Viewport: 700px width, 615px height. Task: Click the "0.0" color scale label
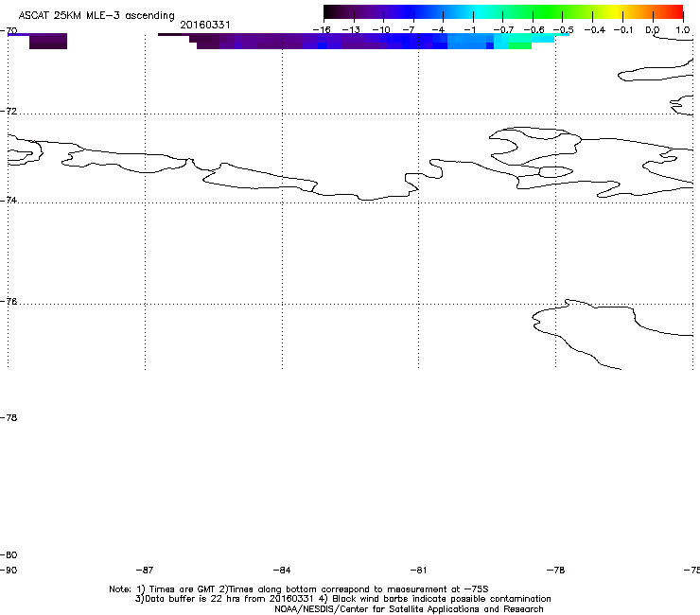(653, 30)
